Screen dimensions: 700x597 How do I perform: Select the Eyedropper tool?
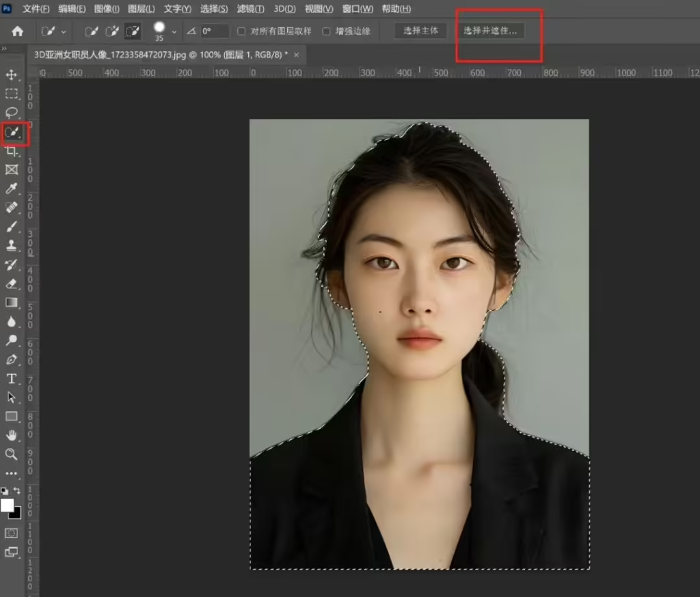pyautogui.click(x=12, y=189)
